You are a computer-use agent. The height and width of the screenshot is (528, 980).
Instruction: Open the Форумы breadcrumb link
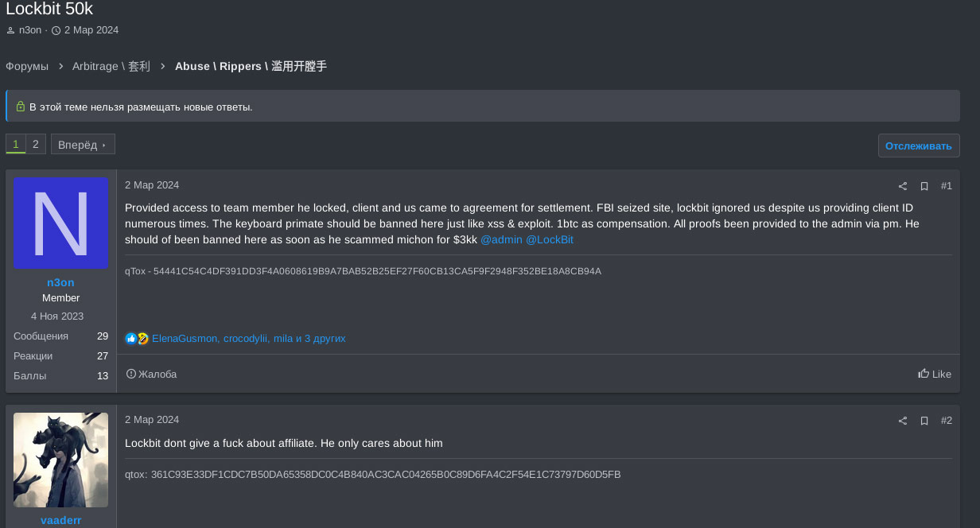(x=27, y=66)
